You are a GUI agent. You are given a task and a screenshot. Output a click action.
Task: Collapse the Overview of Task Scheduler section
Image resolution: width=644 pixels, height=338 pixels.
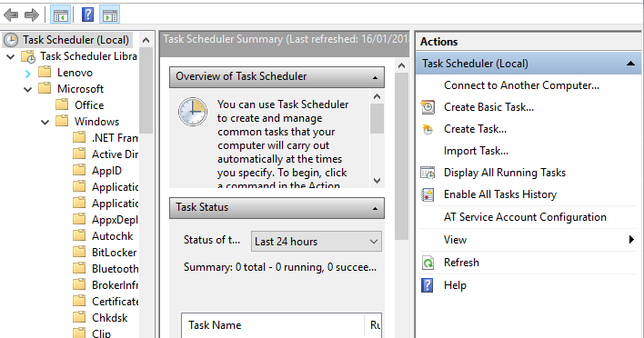point(375,77)
